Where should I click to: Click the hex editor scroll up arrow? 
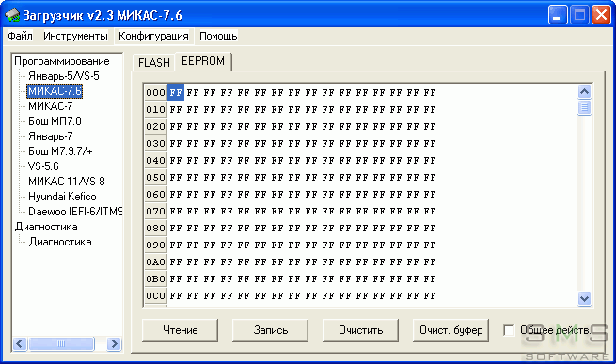[584, 92]
